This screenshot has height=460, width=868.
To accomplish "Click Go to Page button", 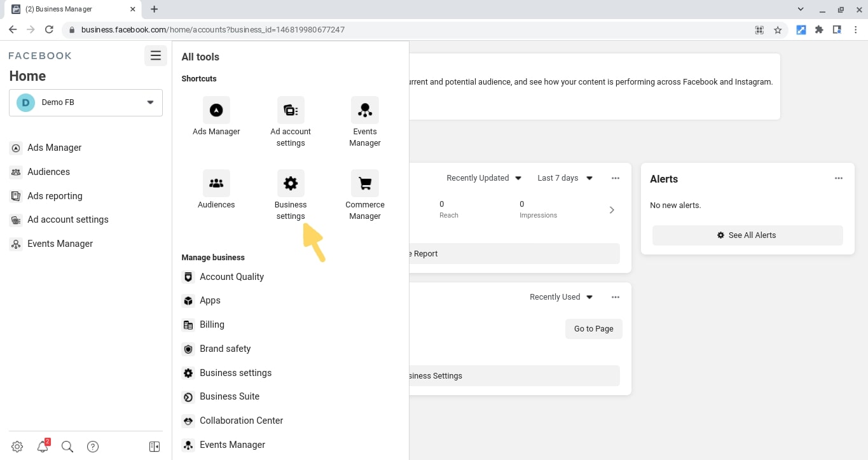I will coord(593,329).
